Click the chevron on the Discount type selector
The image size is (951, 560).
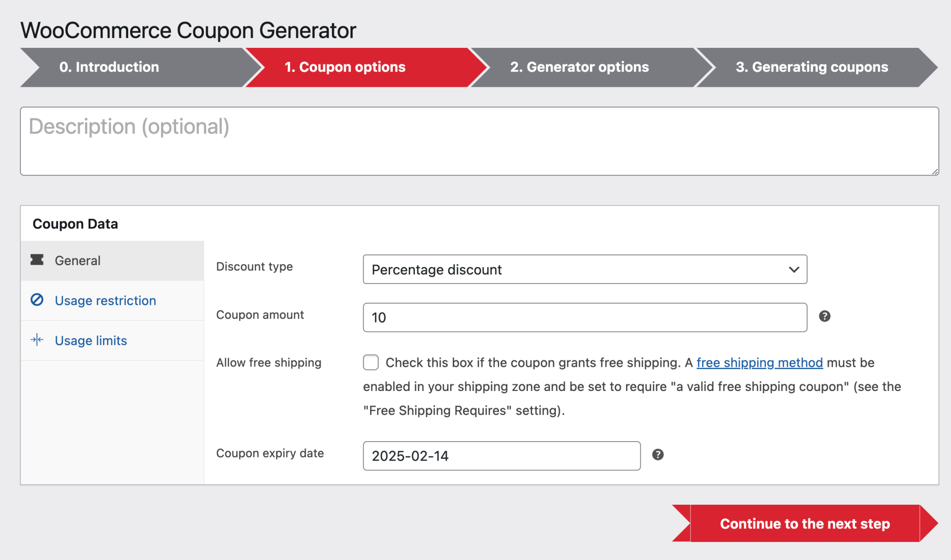[794, 269]
